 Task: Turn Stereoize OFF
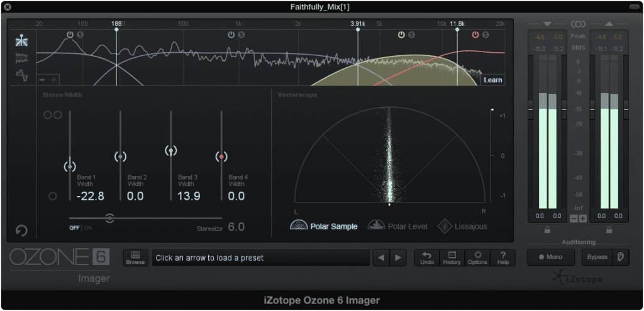coord(74,228)
